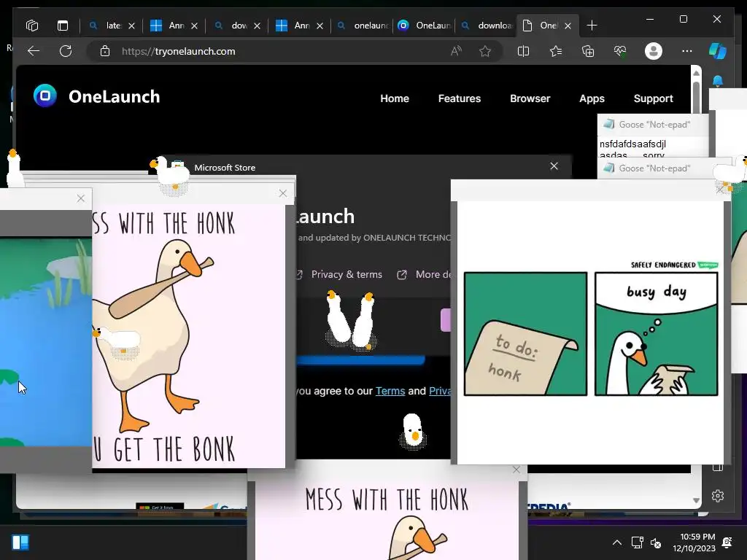Click the muted volume tray icon
Viewport: 747px width, 560px height.
[656, 542]
